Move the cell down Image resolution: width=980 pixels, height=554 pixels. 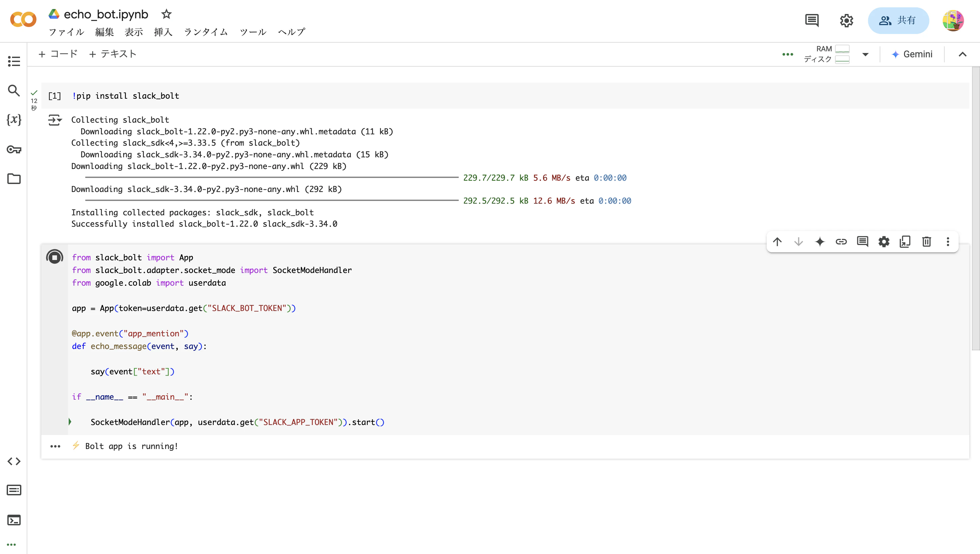pos(799,242)
